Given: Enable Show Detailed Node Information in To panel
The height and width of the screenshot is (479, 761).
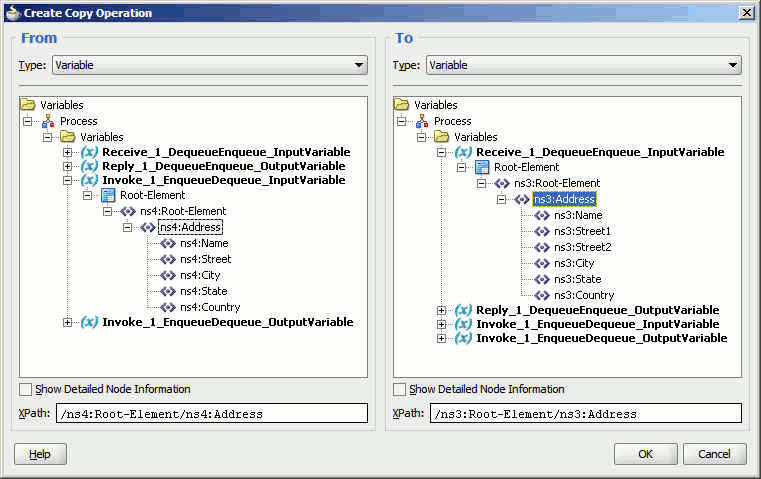Looking at the screenshot, I should point(399,389).
